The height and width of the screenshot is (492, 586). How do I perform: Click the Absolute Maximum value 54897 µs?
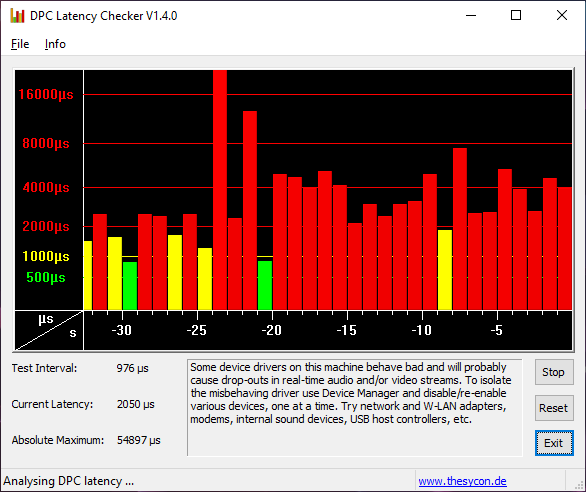pyautogui.click(x=139, y=440)
